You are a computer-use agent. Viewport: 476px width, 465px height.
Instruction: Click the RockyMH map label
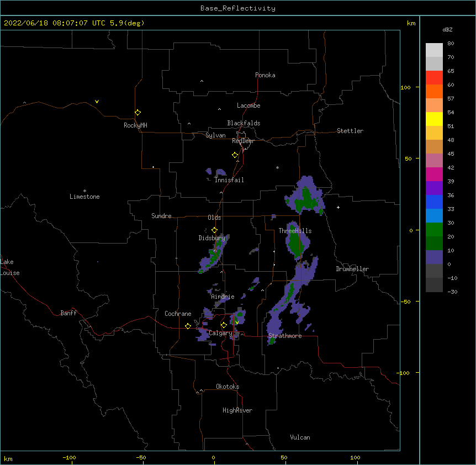pos(135,125)
